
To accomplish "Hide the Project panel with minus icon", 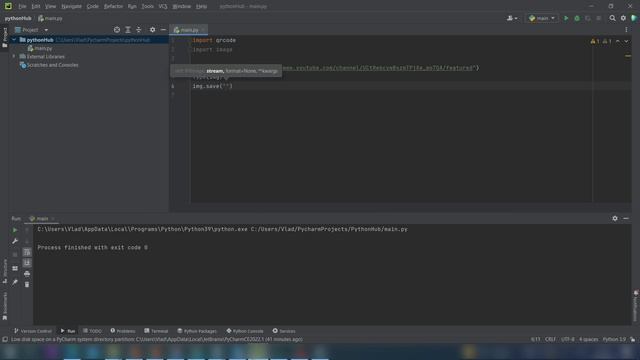I will coord(163,30).
